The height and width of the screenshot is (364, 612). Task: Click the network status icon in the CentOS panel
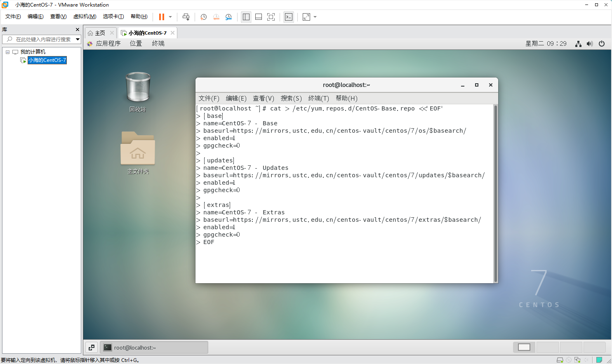[579, 44]
